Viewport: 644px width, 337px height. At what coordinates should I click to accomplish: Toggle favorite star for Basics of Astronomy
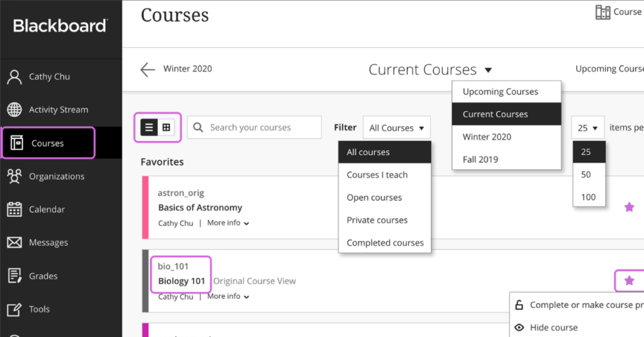pyautogui.click(x=629, y=207)
